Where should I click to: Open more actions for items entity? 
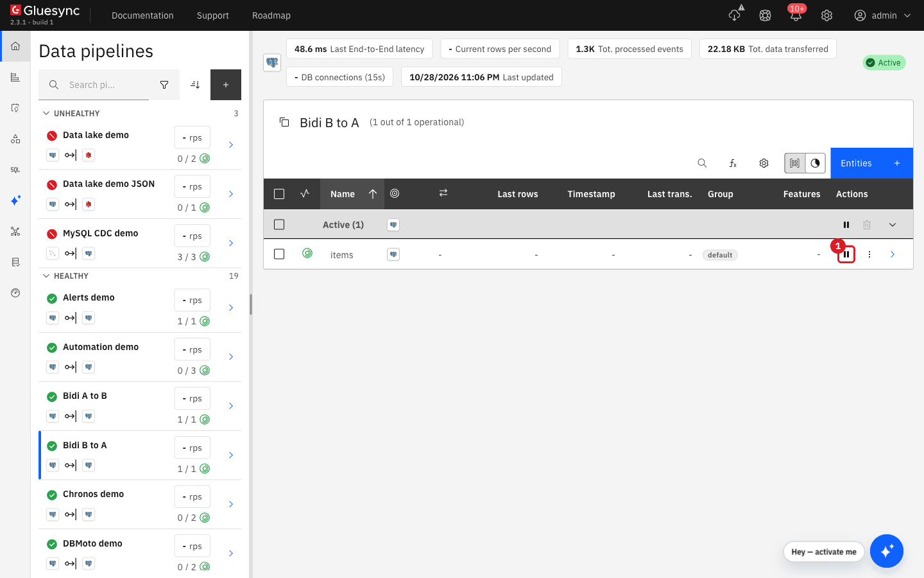tap(869, 254)
